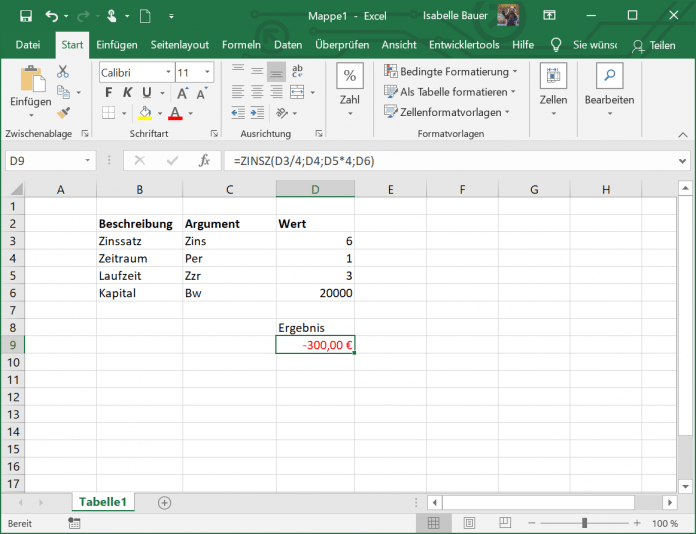Click merge and center icon
The image size is (696, 534).
[x=297, y=92]
